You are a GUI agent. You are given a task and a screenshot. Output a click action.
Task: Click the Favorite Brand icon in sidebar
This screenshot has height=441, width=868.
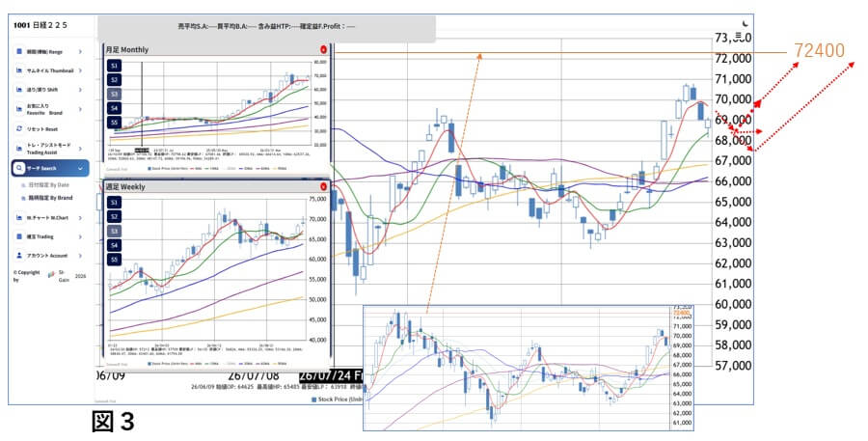click(19, 109)
